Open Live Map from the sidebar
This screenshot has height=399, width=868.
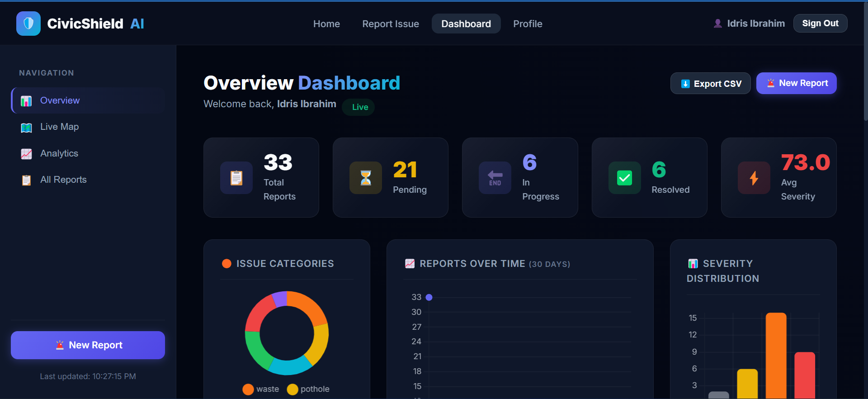pyautogui.click(x=89, y=127)
